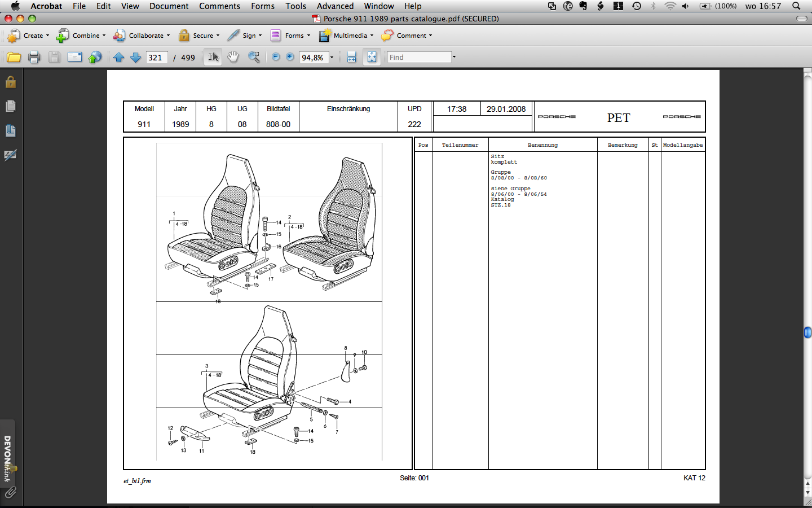Screen dimensions: 812x508
Task: Toggle the text Select tool
Action: coord(213,57)
